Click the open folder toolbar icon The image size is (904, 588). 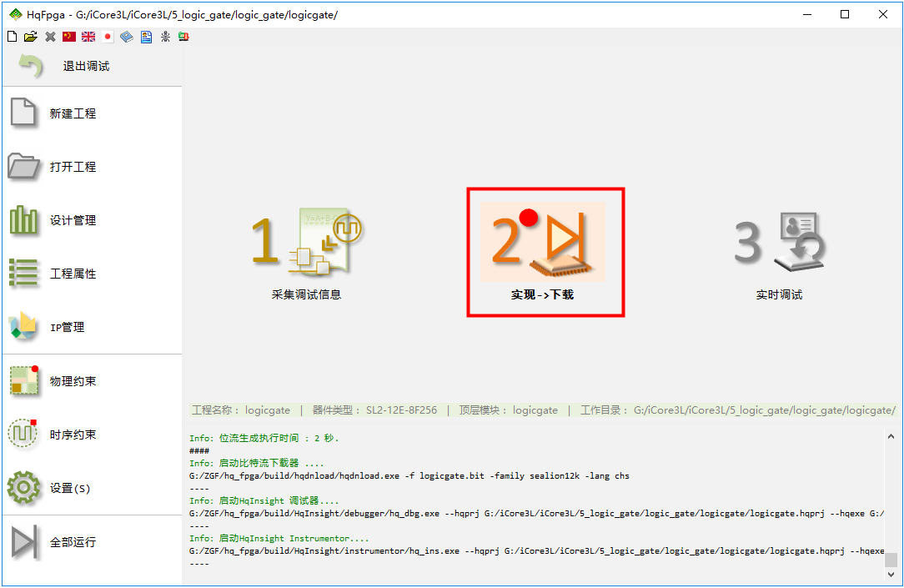[31, 37]
